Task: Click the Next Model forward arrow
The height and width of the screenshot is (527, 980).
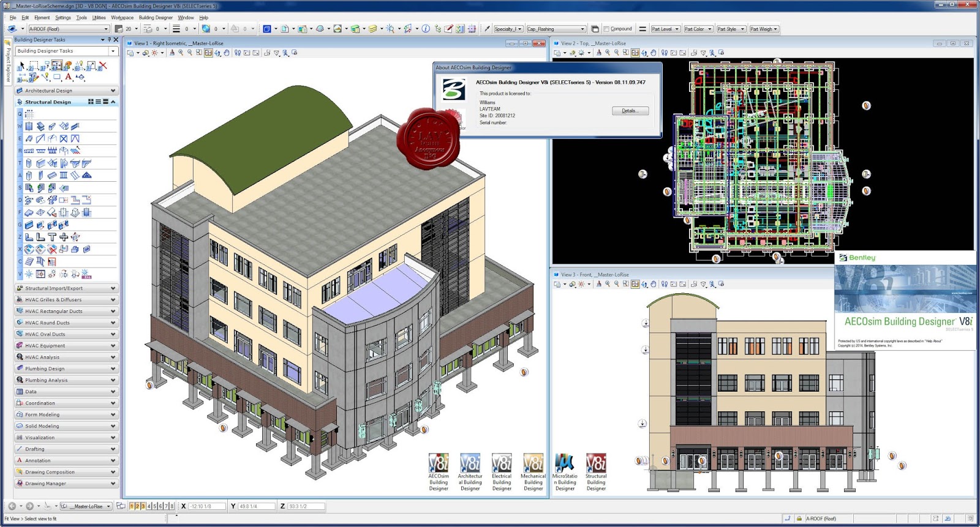Action: tap(29, 506)
